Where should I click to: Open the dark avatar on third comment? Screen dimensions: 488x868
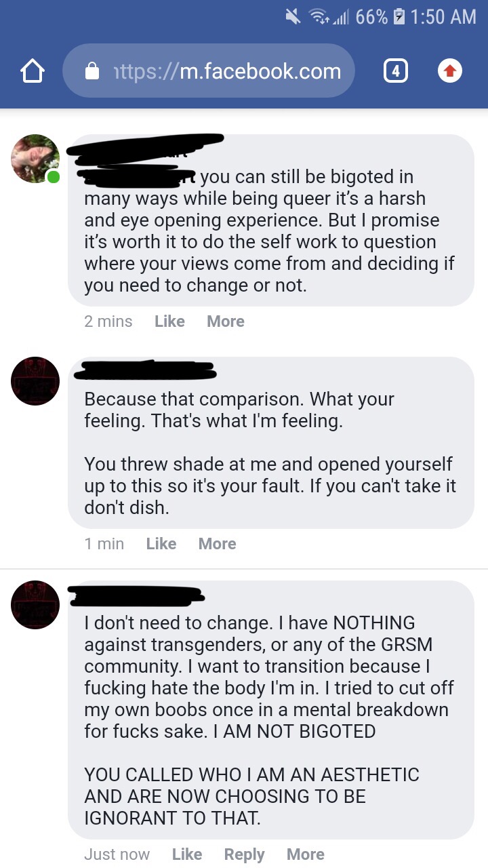[35, 605]
